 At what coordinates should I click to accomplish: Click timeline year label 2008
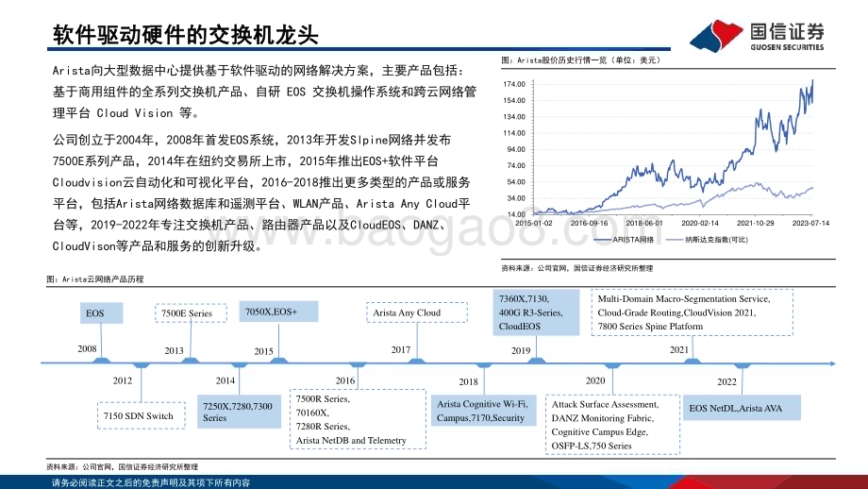[87, 348]
